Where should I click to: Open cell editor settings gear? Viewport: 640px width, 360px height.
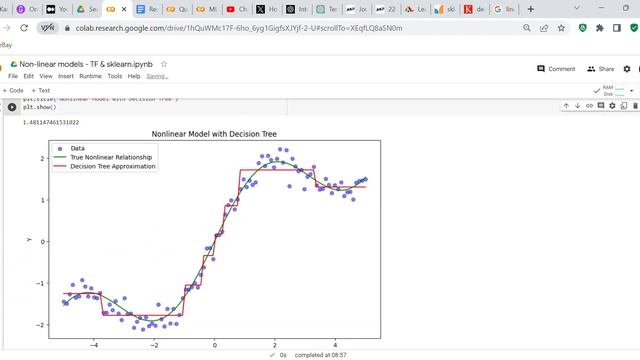(612, 106)
